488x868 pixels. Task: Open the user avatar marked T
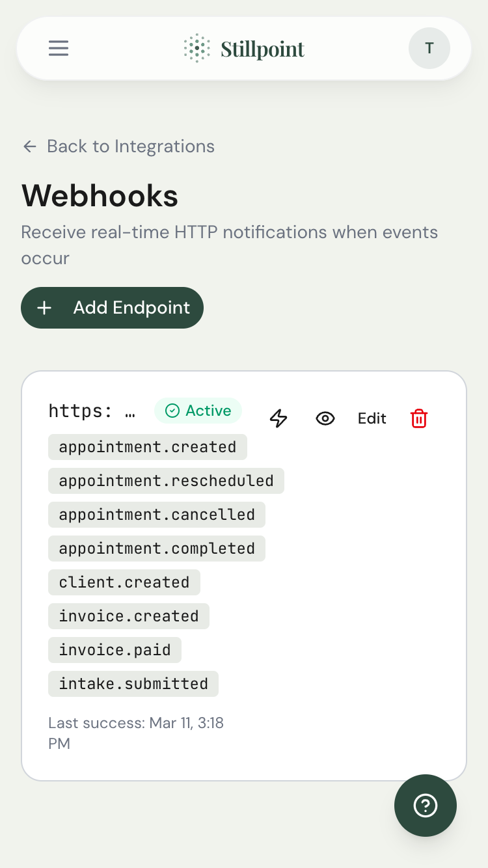click(x=429, y=48)
